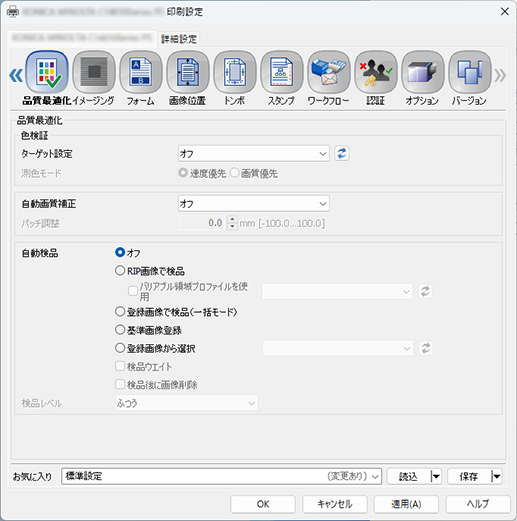This screenshot has width=517, height=521.
Task: Open the variable area profile dropdown
Action: (337, 291)
